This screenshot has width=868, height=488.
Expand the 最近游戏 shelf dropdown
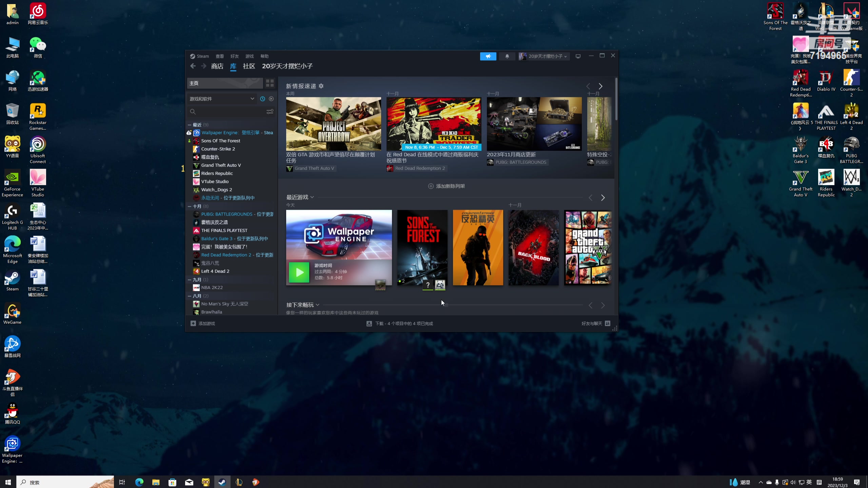(312, 197)
